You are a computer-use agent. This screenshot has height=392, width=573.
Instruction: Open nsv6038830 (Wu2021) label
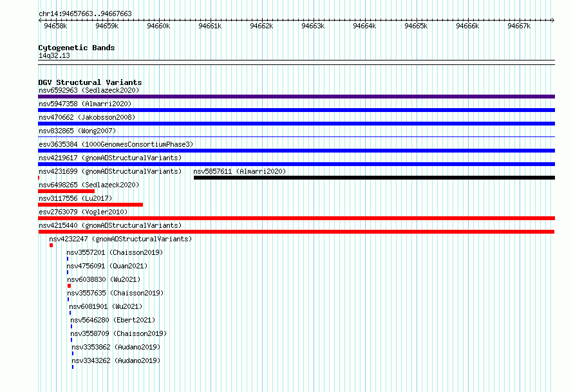click(x=104, y=279)
